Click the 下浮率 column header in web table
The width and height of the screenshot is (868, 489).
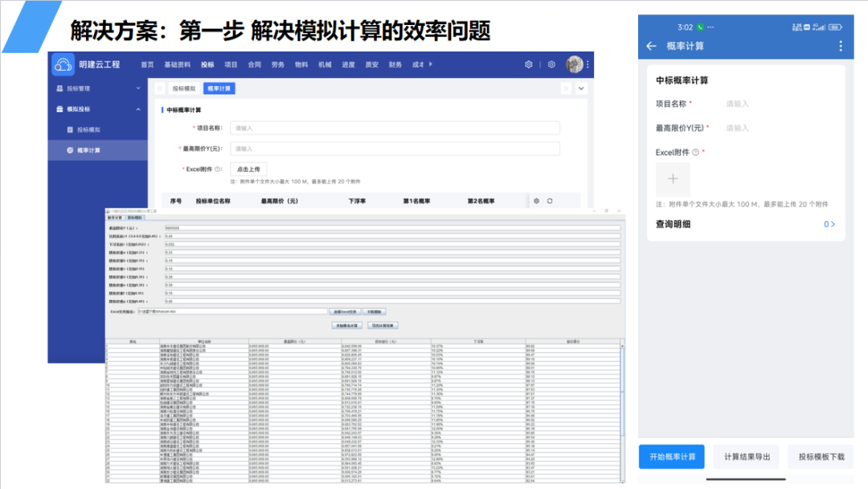point(357,201)
